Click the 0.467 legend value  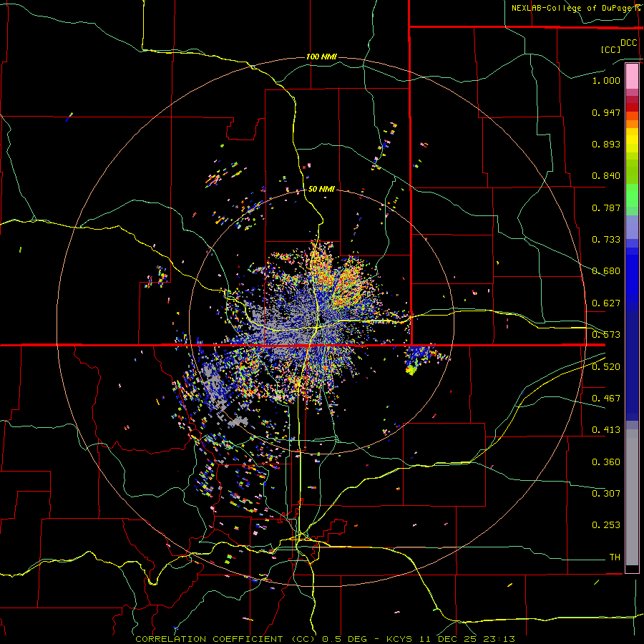[606, 399]
